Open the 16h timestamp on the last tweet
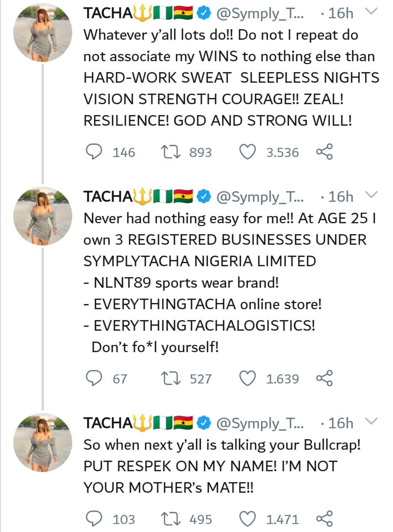 point(340,423)
